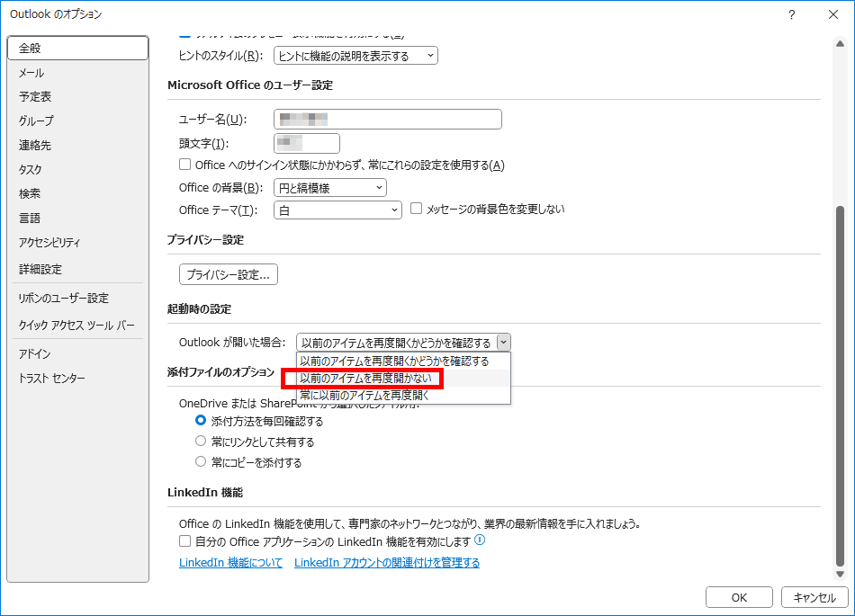The height and width of the screenshot is (616, 855).
Task: Toggle always use these settings checkbox
Action: click(184, 165)
